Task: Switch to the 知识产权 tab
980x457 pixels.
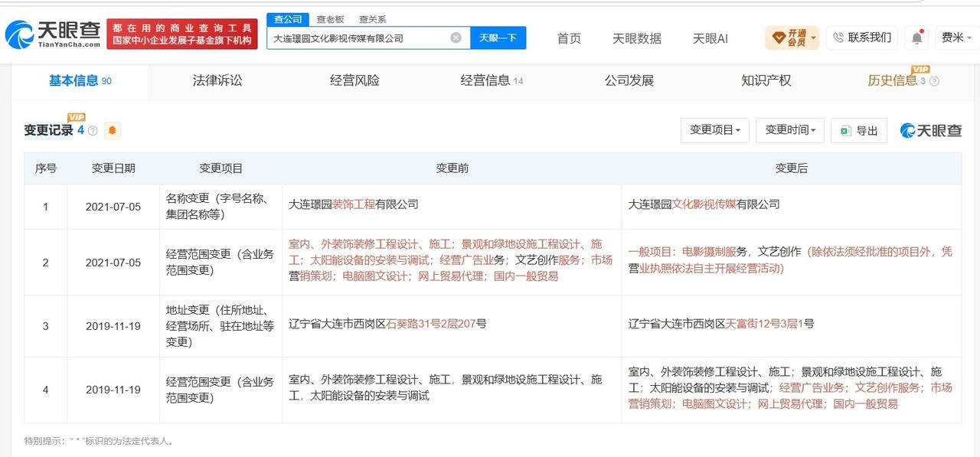Action: 766,80
